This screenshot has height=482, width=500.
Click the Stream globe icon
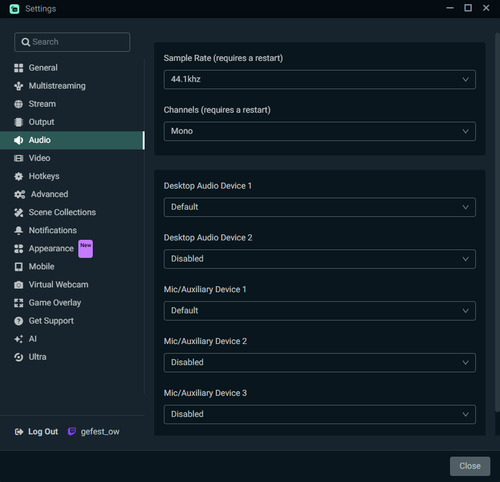pyautogui.click(x=19, y=104)
